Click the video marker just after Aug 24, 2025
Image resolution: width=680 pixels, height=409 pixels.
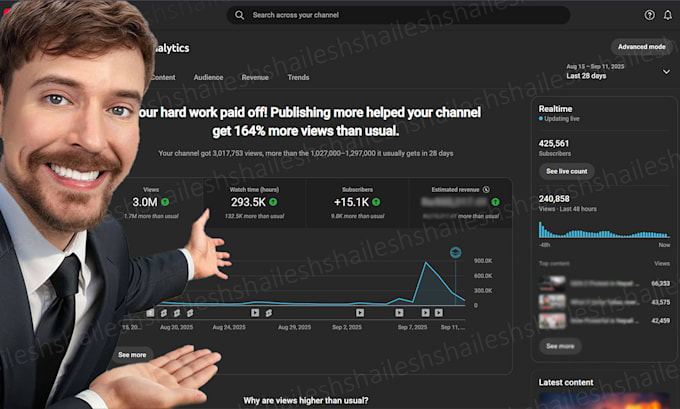click(x=255, y=313)
